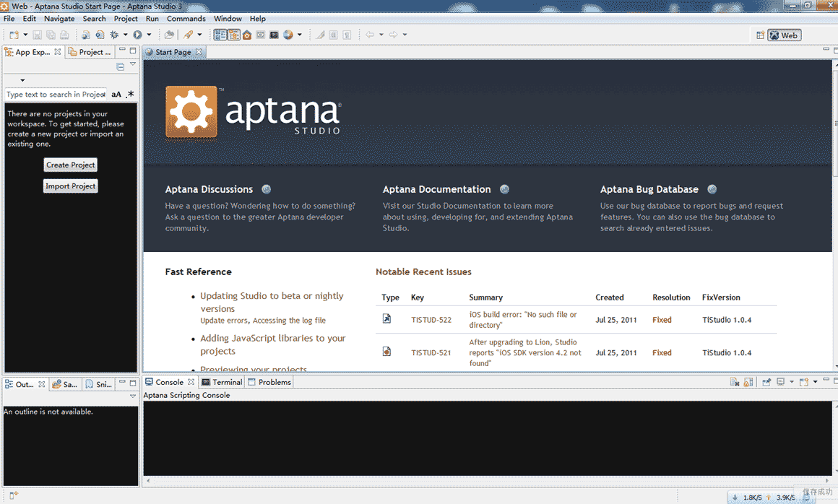Click the Debug bug icon in toolbar
Image resolution: width=838 pixels, height=504 pixels.
click(x=114, y=35)
